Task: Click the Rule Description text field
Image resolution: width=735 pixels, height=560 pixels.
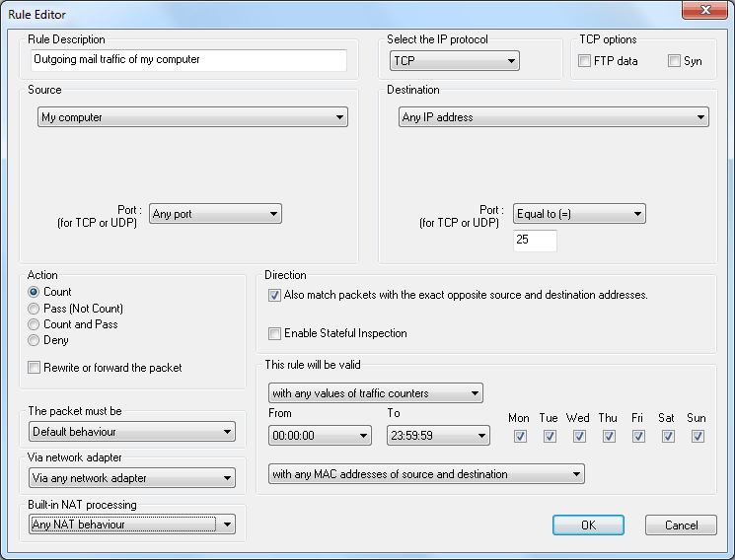Action: pos(188,60)
